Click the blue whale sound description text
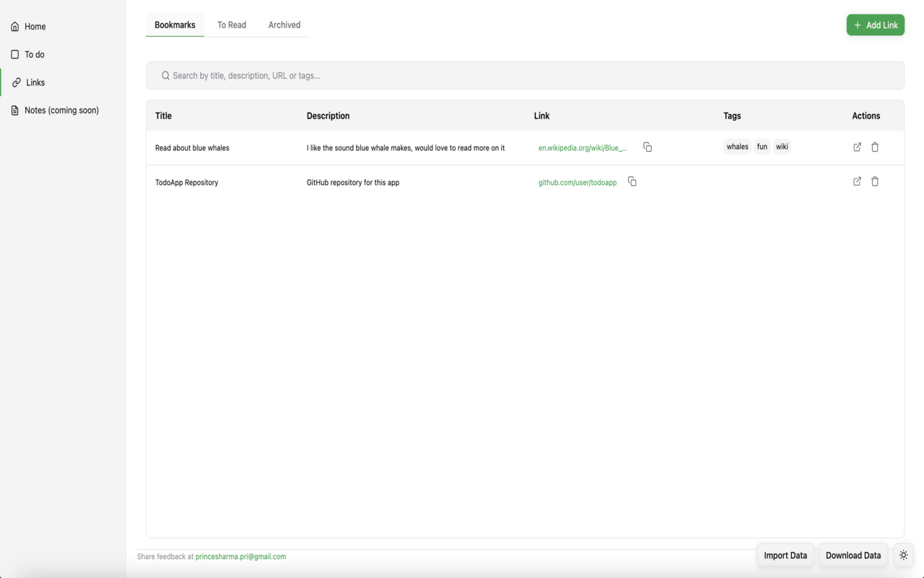This screenshot has height=578, width=924. (406, 147)
